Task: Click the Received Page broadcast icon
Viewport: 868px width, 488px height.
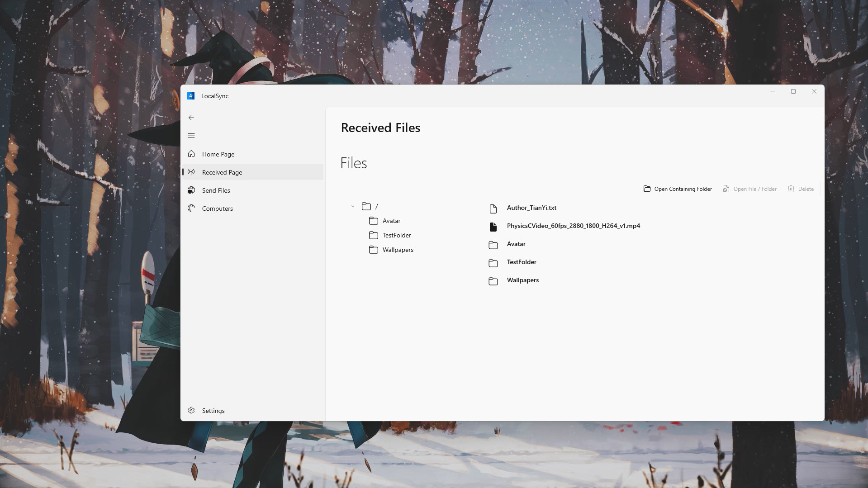Action: pyautogui.click(x=191, y=172)
